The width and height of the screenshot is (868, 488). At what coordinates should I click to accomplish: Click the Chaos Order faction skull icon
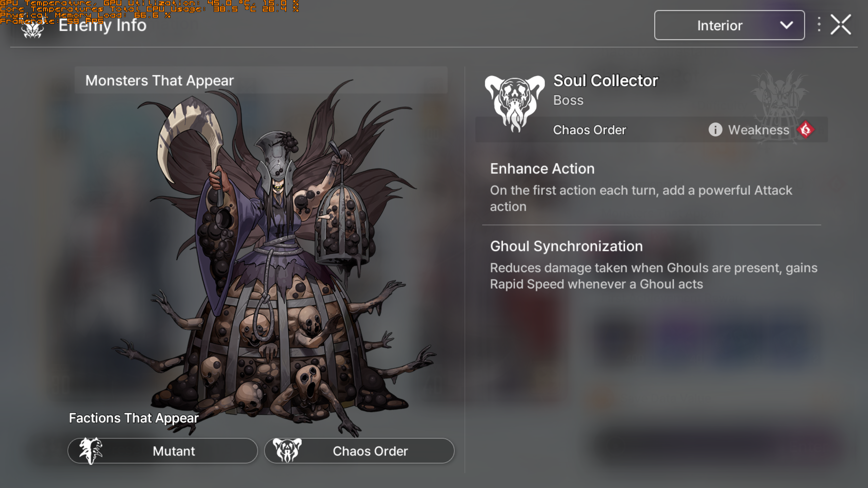[x=287, y=450]
